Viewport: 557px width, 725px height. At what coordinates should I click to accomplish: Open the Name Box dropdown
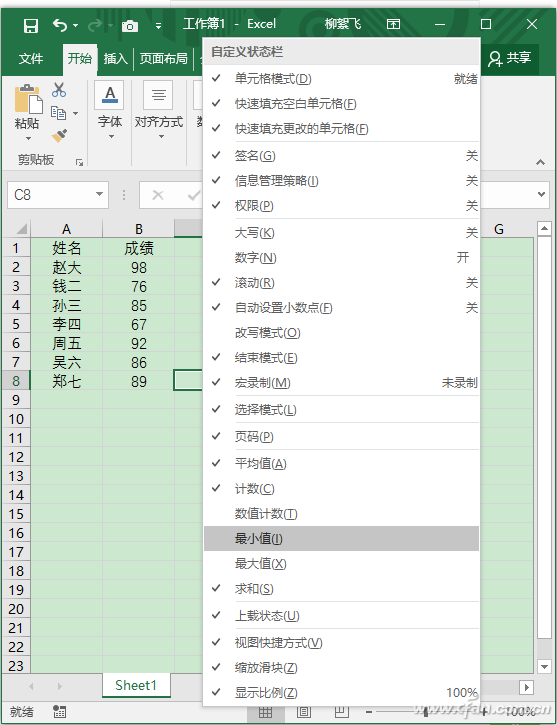coord(99,194)
